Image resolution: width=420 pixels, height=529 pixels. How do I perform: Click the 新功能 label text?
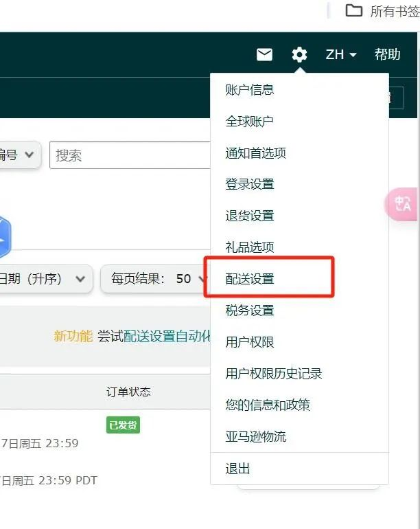[x=73, y=336]
